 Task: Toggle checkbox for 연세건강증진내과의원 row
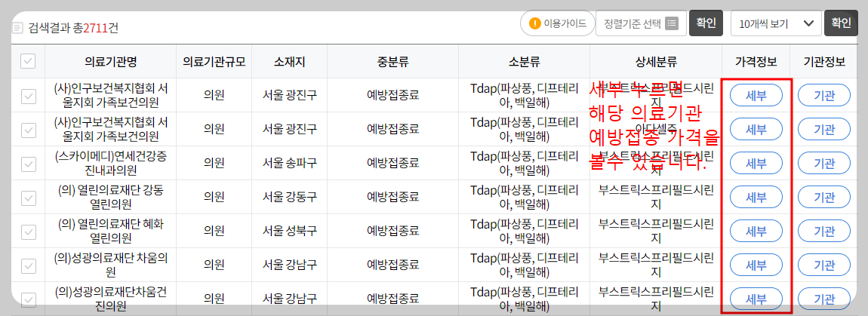(x=28, y=164)
